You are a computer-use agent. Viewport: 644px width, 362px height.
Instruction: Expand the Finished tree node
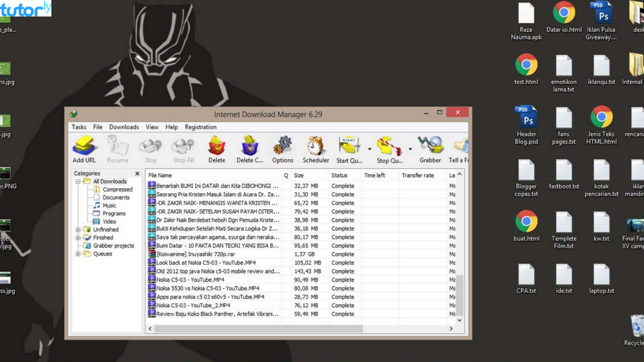coord(78,238)
